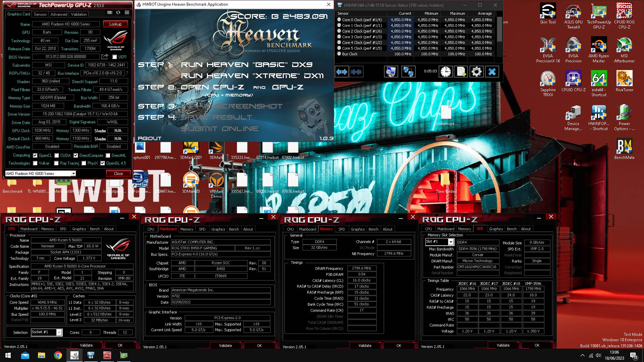Click Validate in first CPU-Z window
The width and height of the screenshot is (644, 362).
pyautogui.click(x=86, y=345)
